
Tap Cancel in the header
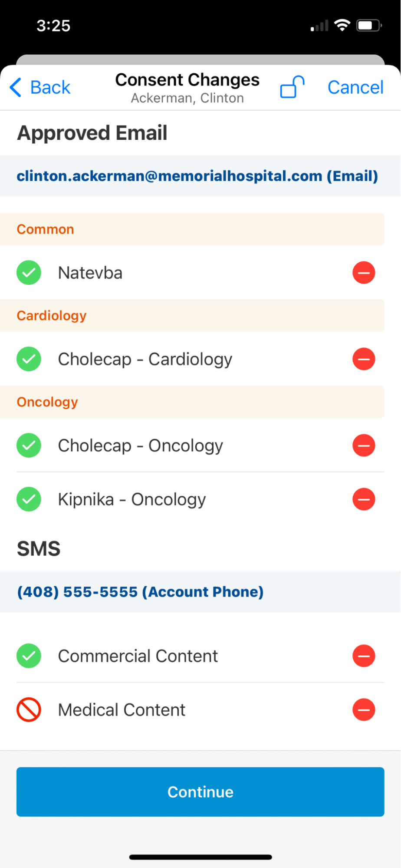pos(355,87)
